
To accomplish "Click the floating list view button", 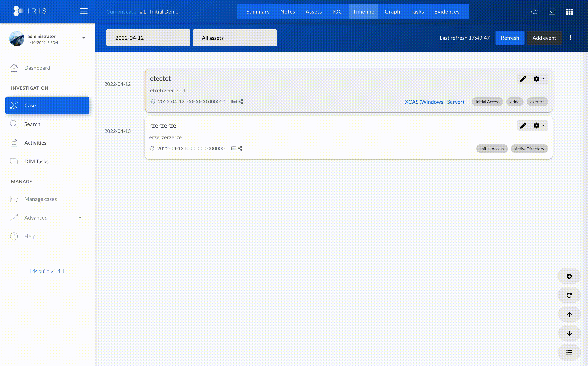I will [x=569, y=352].
